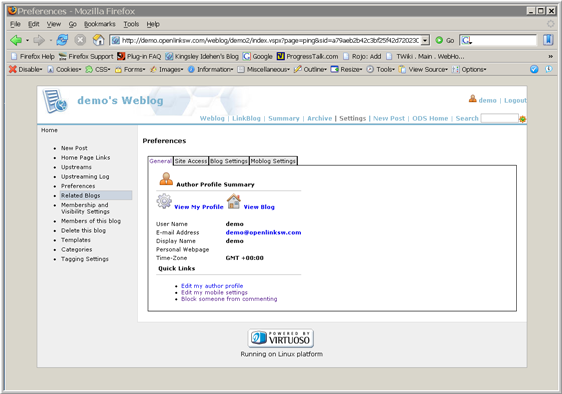Open Kingsley Idehen's Blog bookmark
The height and width of the screenshot is (394, 562).
(x=202, y=56)
